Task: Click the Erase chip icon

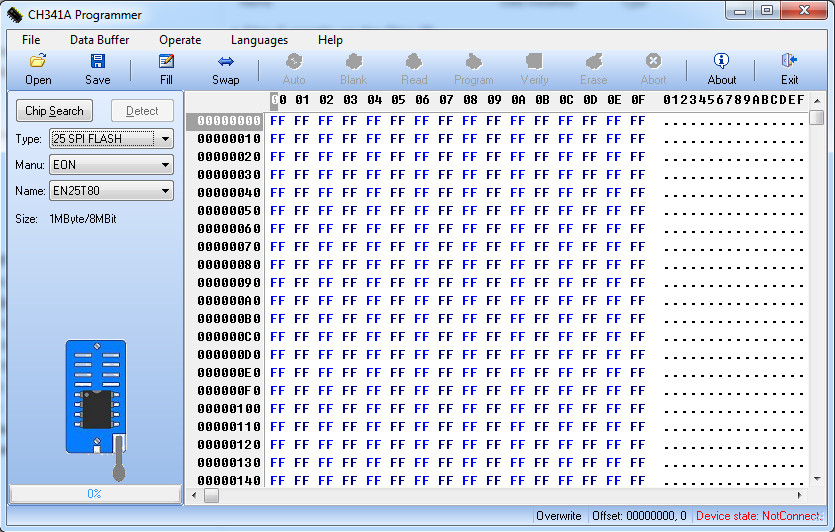Action: click(x=593, y=61)
